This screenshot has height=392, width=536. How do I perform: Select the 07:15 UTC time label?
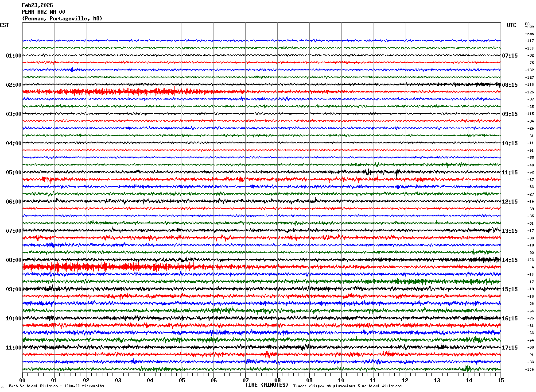click(x=510, y=56)
